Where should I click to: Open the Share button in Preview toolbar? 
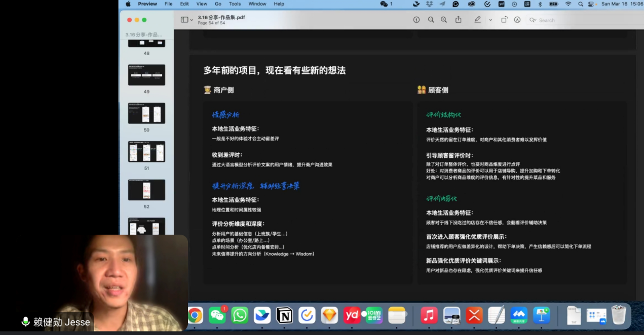click(x=459, y=20)
